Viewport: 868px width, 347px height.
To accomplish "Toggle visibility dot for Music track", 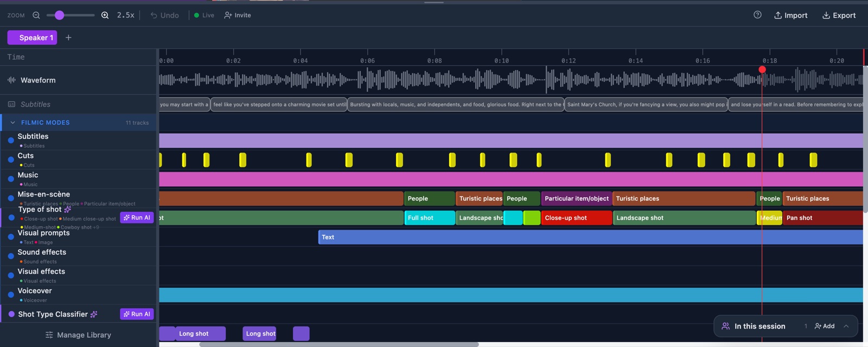I will [11, 179].
